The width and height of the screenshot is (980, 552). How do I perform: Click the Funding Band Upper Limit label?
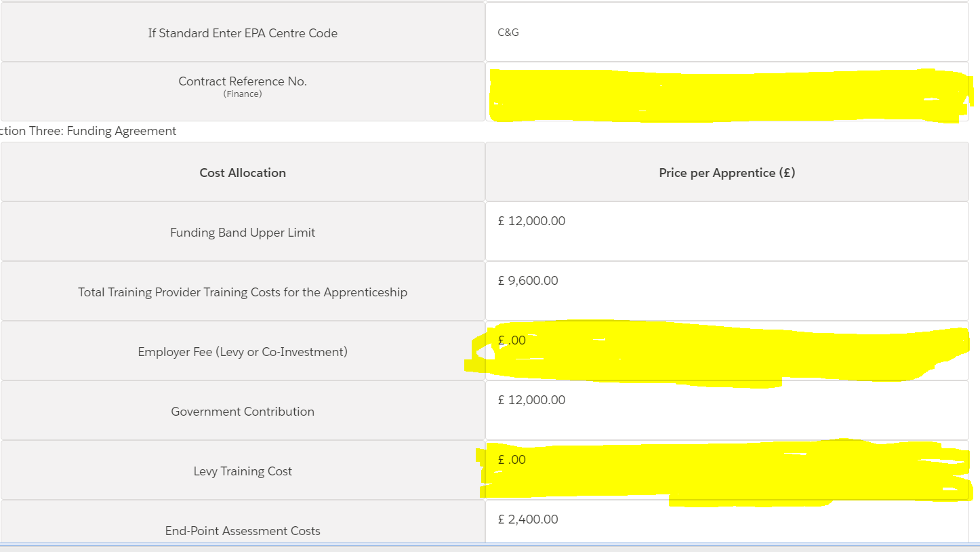[243, 233]
